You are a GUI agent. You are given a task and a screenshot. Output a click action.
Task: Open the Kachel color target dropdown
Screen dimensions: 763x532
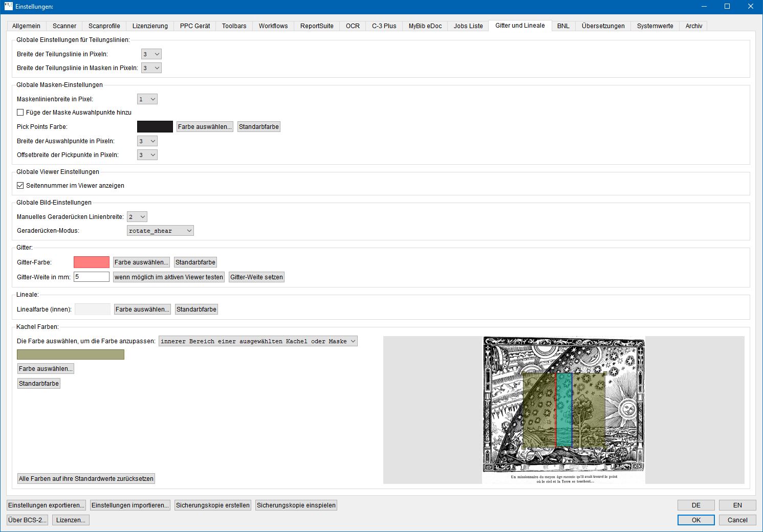(258, 341)
